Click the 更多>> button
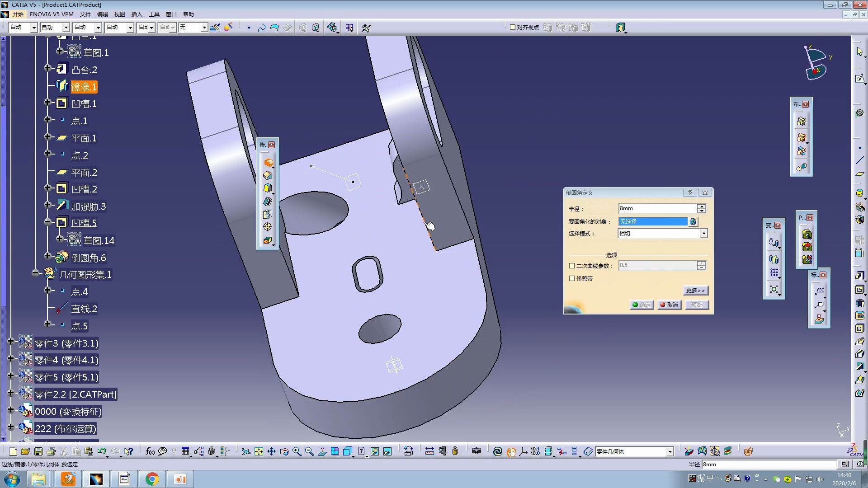The height and width of the screenshot is (488, 868). point(695,291)
